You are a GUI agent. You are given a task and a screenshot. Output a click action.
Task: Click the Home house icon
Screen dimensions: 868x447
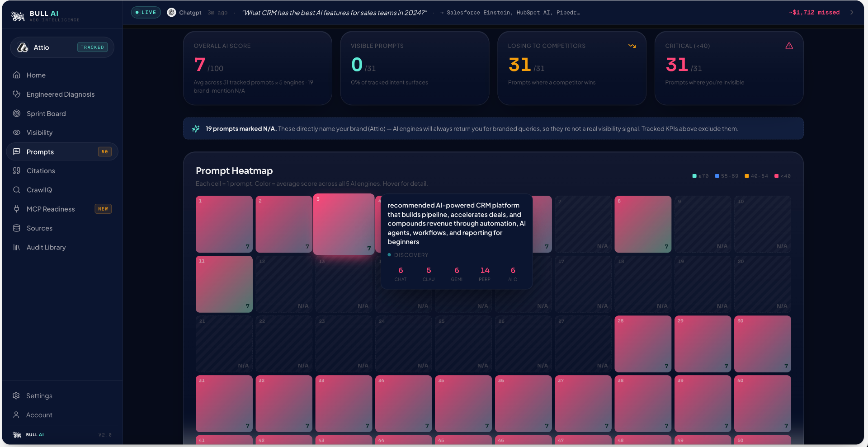point(17,75)
